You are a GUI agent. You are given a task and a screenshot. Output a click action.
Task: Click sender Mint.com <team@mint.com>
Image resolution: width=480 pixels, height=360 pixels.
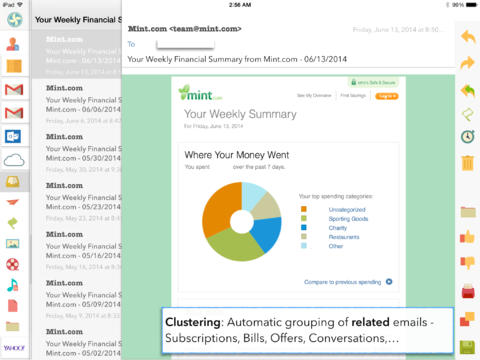point(185,29)
